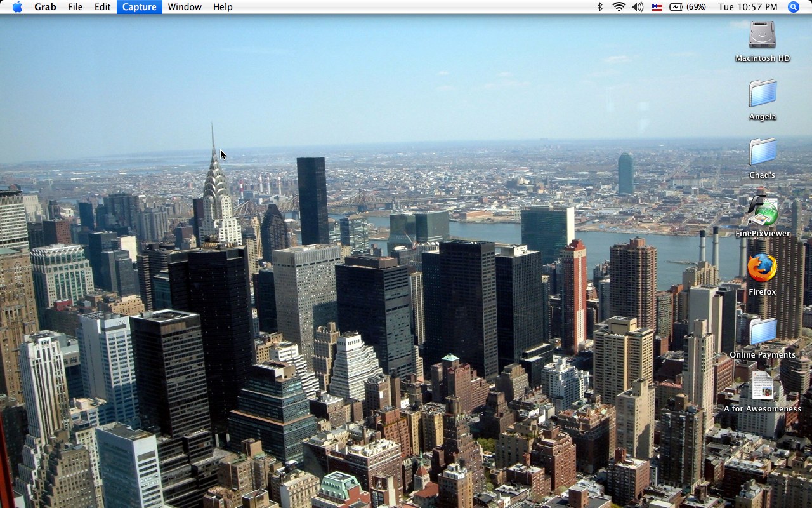Click the Angela label text

763,117
